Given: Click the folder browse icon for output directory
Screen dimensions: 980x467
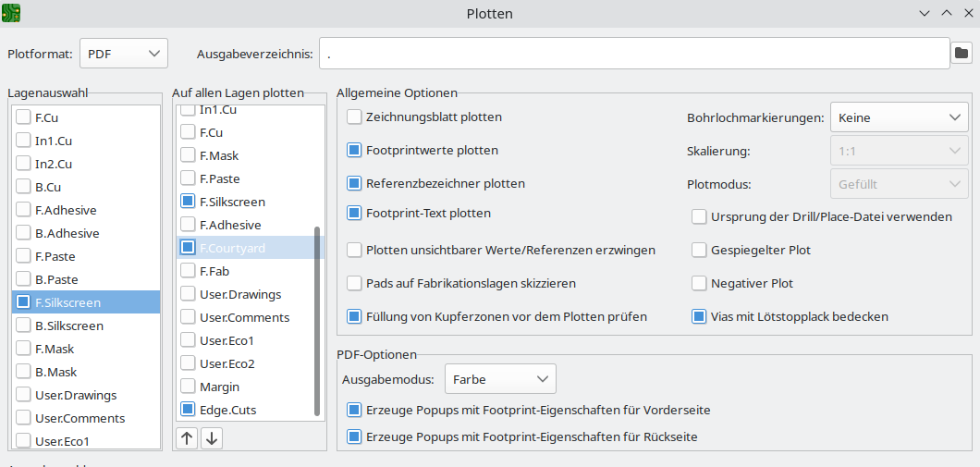Looking at the screenshot, I should (x=962, y=54).
